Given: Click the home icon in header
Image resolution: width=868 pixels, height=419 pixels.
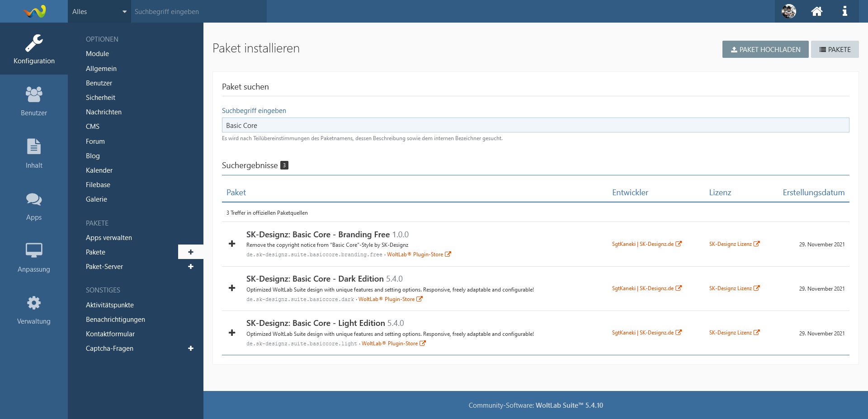Looking at the screenshot, I should click(816, 11).
